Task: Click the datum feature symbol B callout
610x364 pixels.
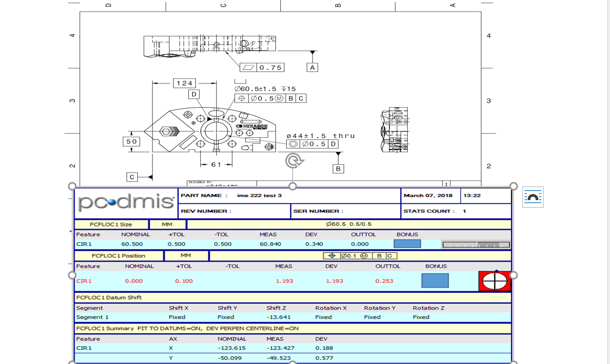Action: (338, 168)
